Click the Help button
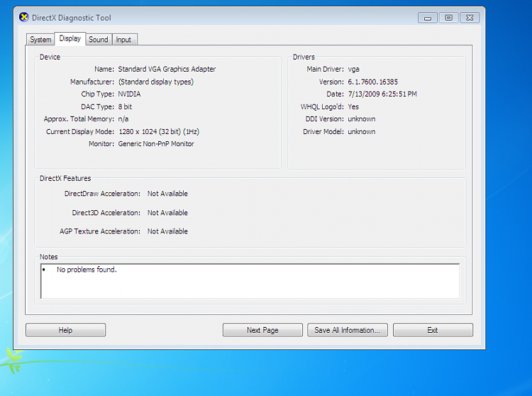The width and height of the screenshot is (532, 396). 65,330
